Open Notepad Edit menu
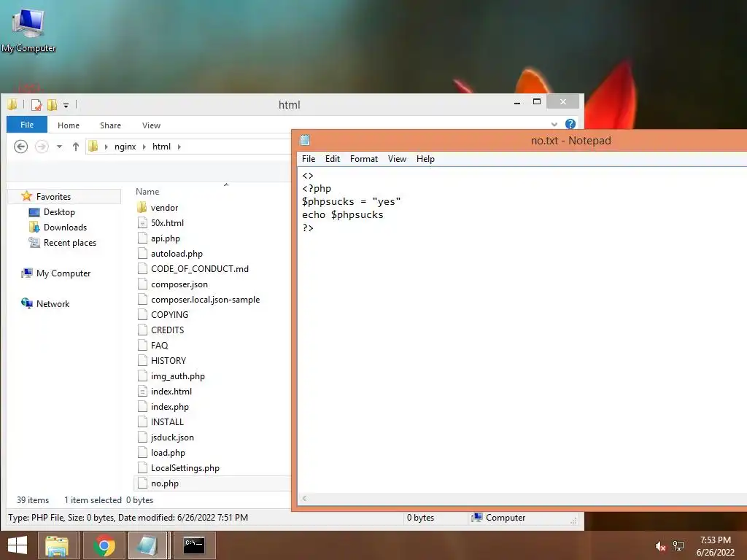Screen dimensions: 747x560 (x=333, y=159)
